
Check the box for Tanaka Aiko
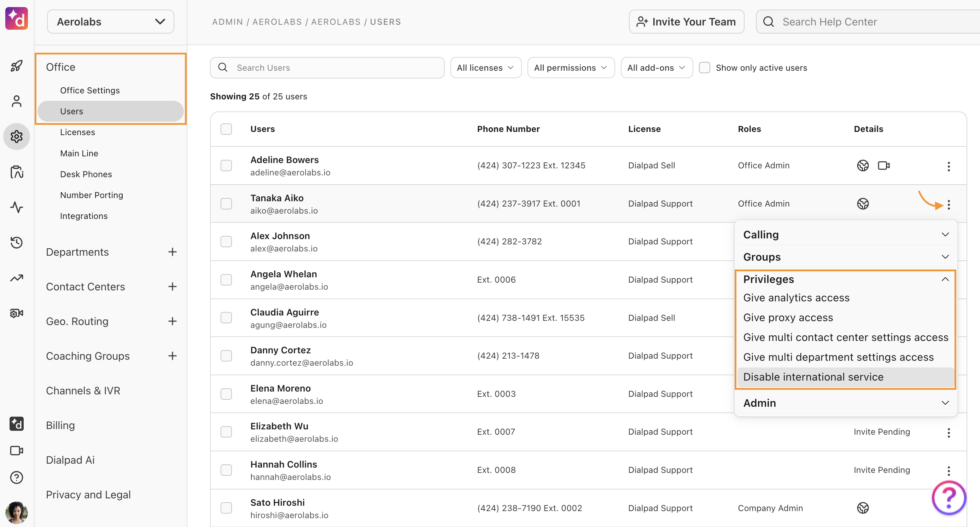(x=226, y=204)
